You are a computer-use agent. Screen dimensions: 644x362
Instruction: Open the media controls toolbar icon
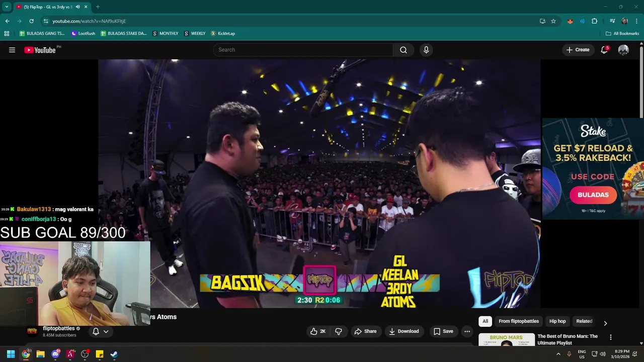click(612, 21)
